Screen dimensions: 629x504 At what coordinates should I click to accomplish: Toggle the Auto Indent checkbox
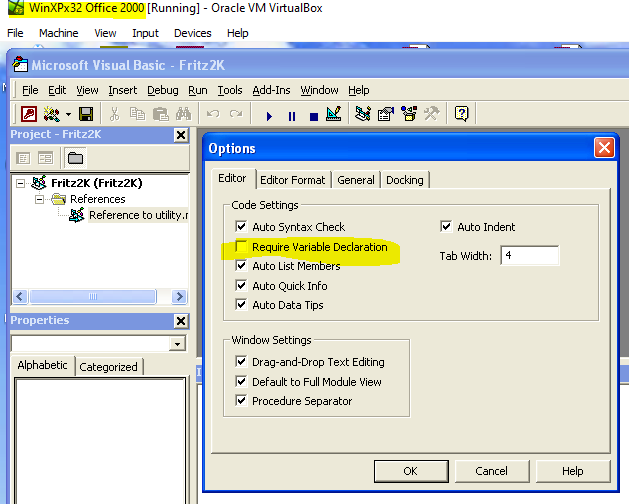tap(446, 226)
